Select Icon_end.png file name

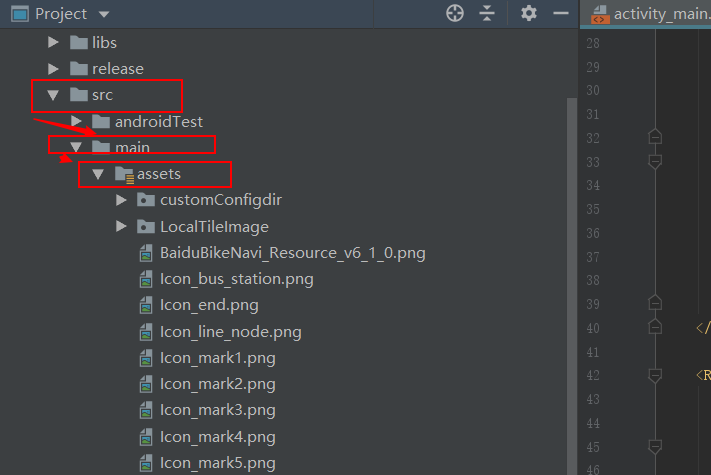click(209, 305)
